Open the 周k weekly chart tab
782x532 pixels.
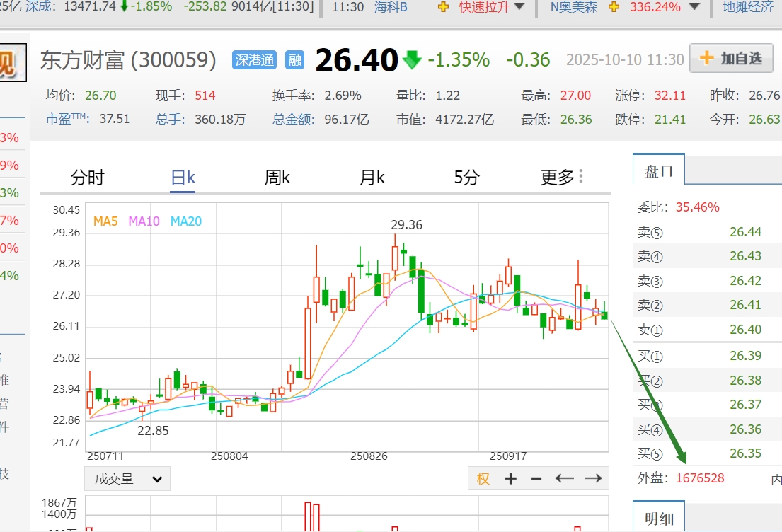(x=277, y=177)
